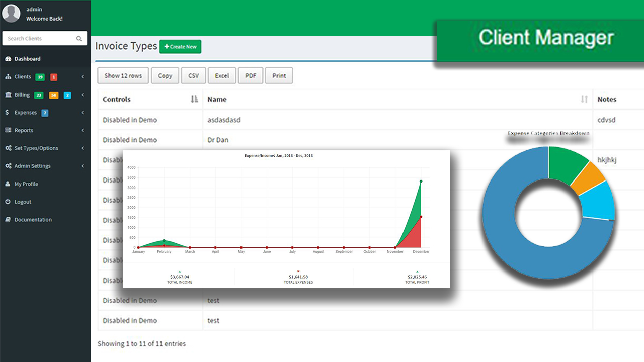Viewport: 644px width, 362px height.
Task: Expand the Reports sidebar submenu arrow
Action: tap(83, 130)
